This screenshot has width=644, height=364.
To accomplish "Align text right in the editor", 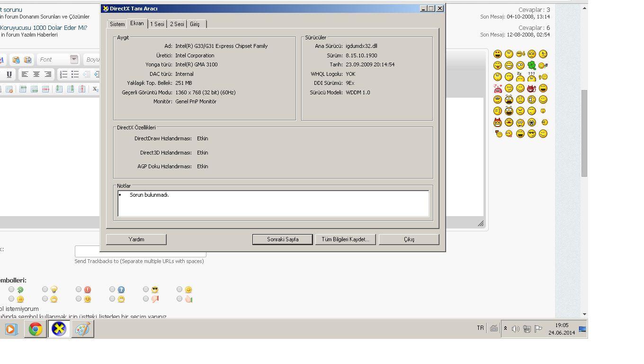I will (48, 74).
